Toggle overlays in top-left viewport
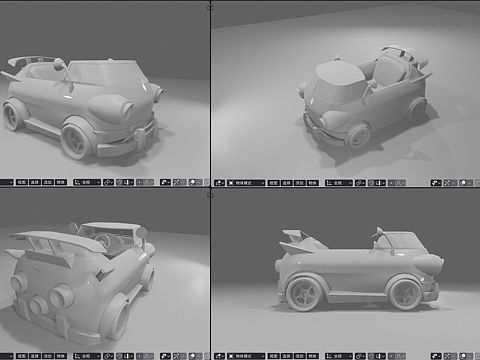The width and height of the screenshot is (480, 360). (193, 182)
